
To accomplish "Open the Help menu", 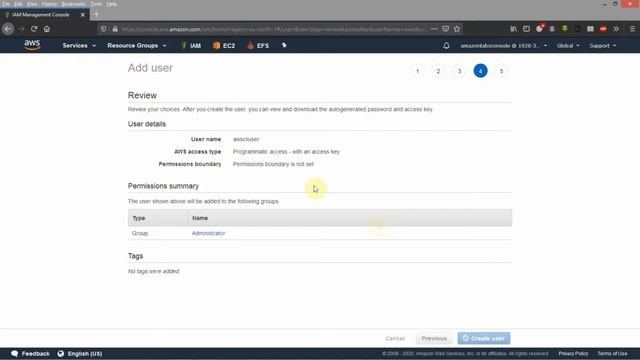I will 111,4.
